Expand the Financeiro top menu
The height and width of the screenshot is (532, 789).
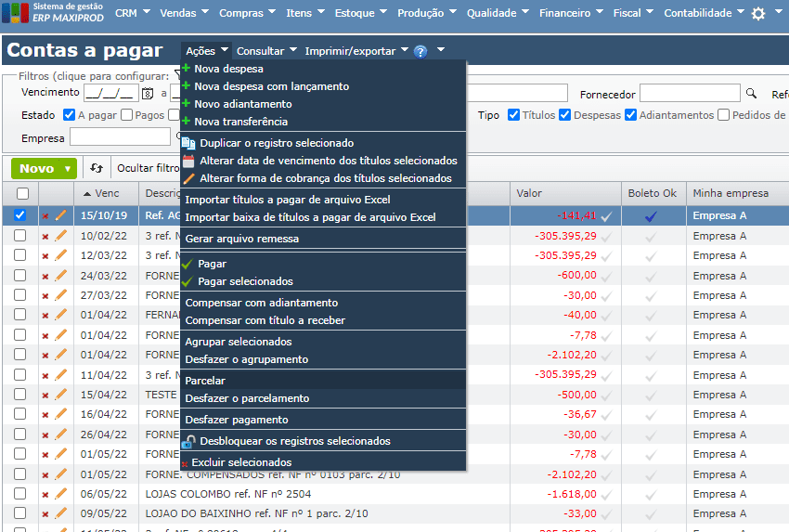click(x=570, y=13)
